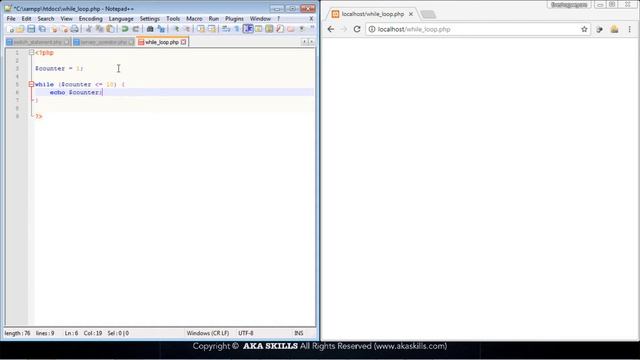The image size is (640, 360).
Task: Click the Redo arrow icon
Action: coord(136,29)
